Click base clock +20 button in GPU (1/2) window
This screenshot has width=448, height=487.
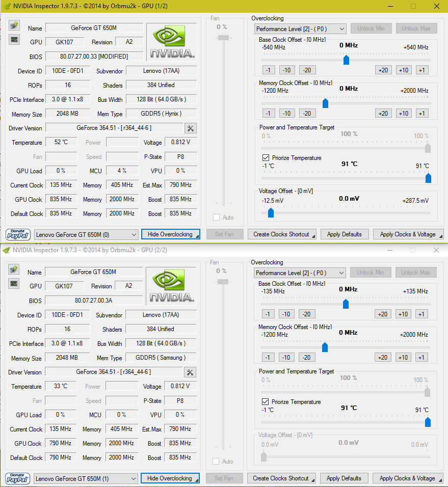[383, 70]
